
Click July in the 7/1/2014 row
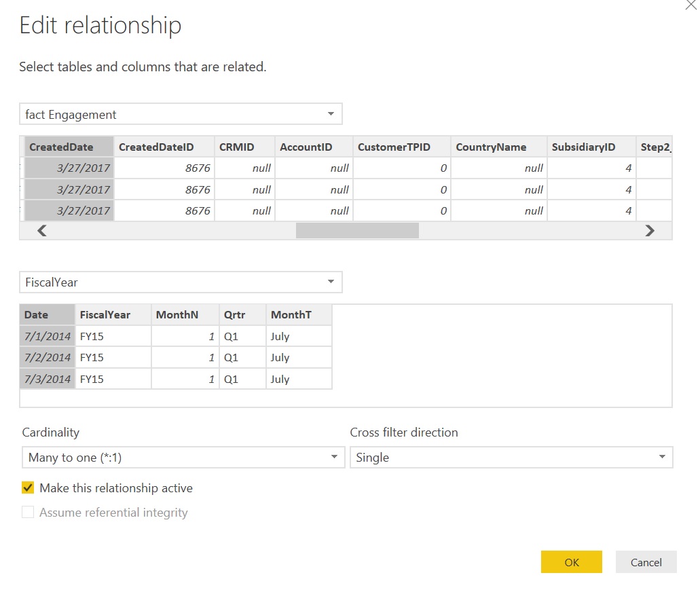tap(299, 336)
